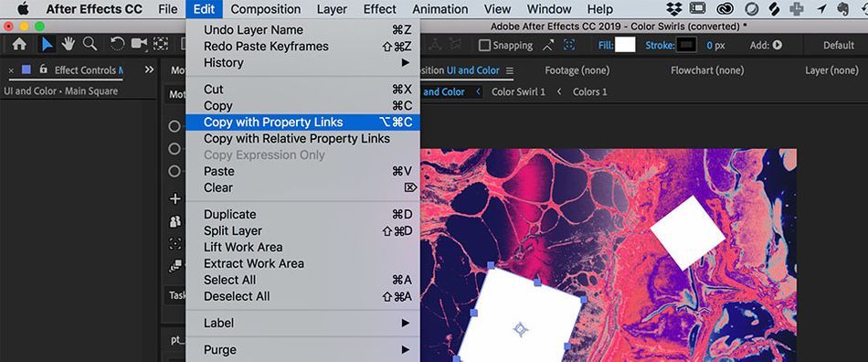Select the Hand tool

point(69,44)
